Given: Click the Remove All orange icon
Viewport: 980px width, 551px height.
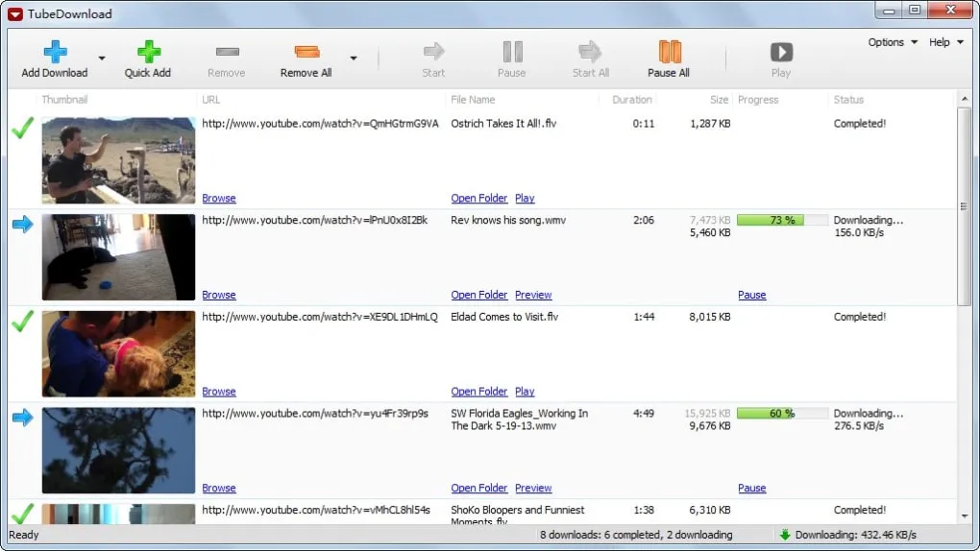Looking at the screenshot, I should click(x=306, y=52).
